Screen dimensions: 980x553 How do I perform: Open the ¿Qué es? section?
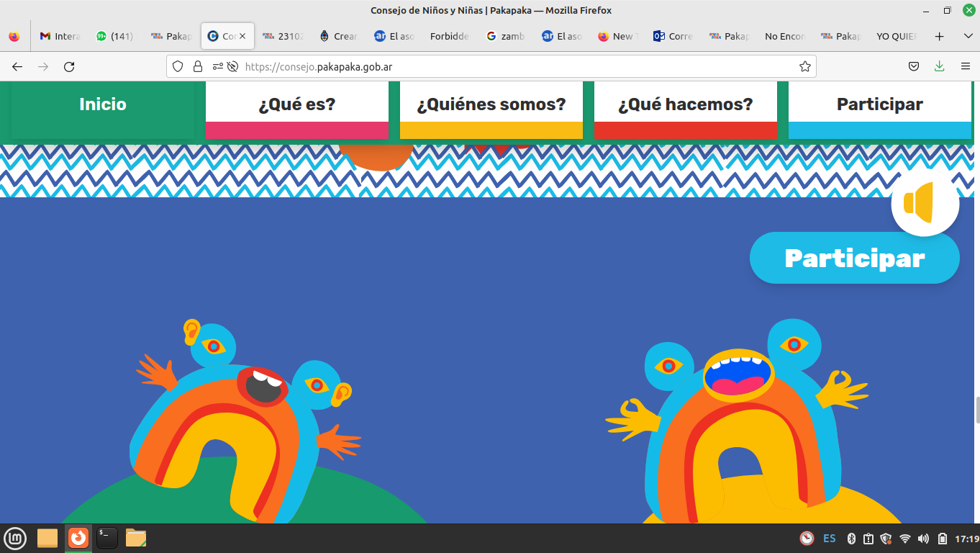point(297,109)
